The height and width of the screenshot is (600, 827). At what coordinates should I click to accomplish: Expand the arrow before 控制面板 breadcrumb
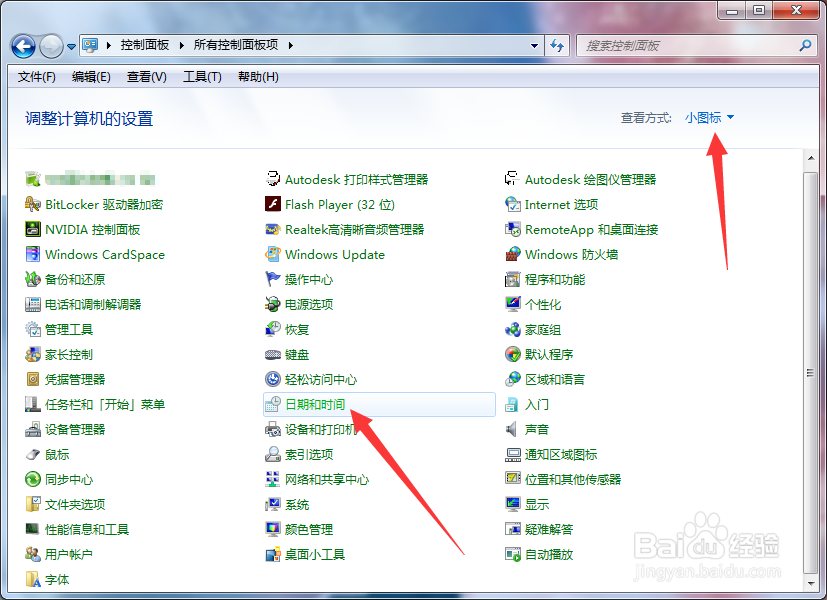coord(109,45)
